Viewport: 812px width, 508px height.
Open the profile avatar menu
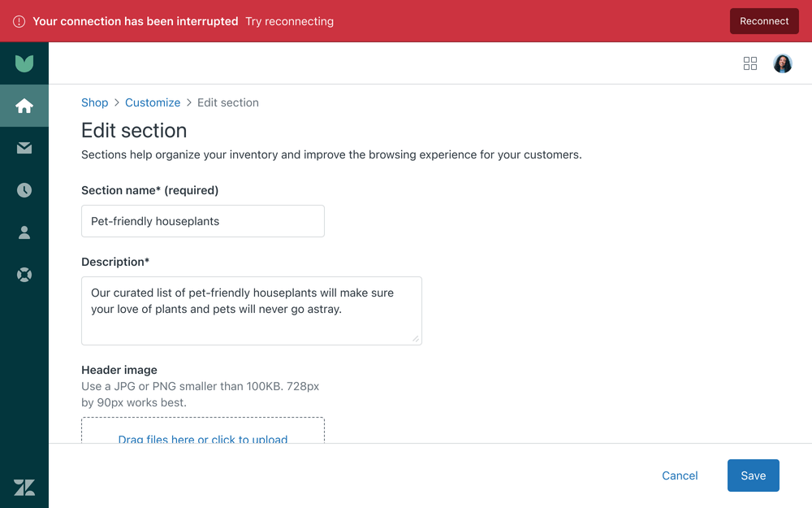(782, 63)
